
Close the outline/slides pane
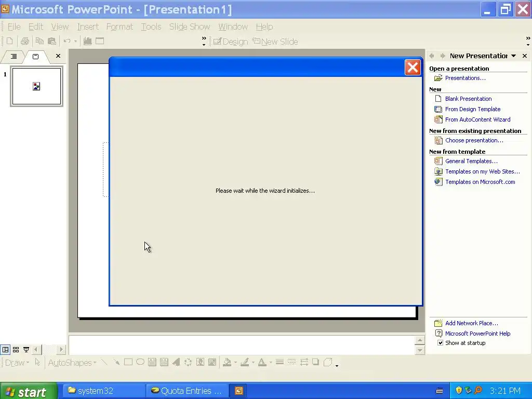tap(58, 56)
